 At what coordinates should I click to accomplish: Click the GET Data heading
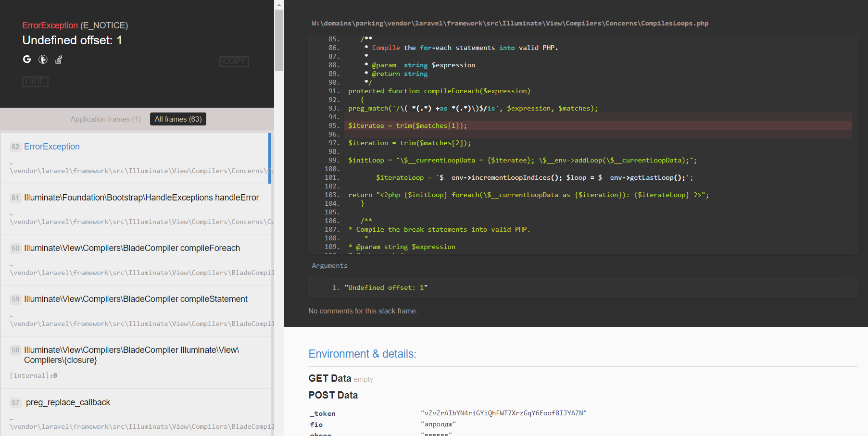coord(330,378)
